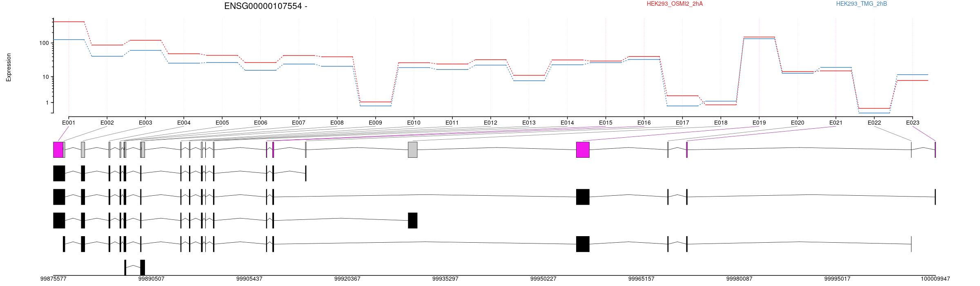Click exon label E019
This screenshot has height=286, width=980.
759,123
